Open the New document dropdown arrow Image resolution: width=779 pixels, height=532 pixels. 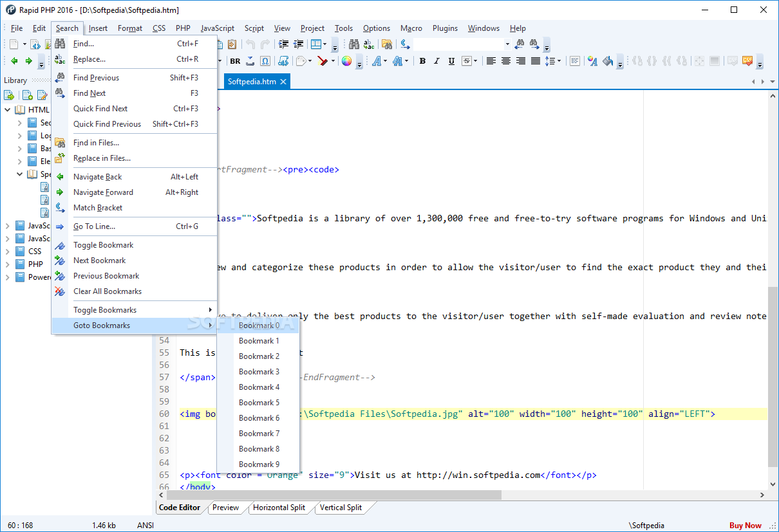click(25, 44)
